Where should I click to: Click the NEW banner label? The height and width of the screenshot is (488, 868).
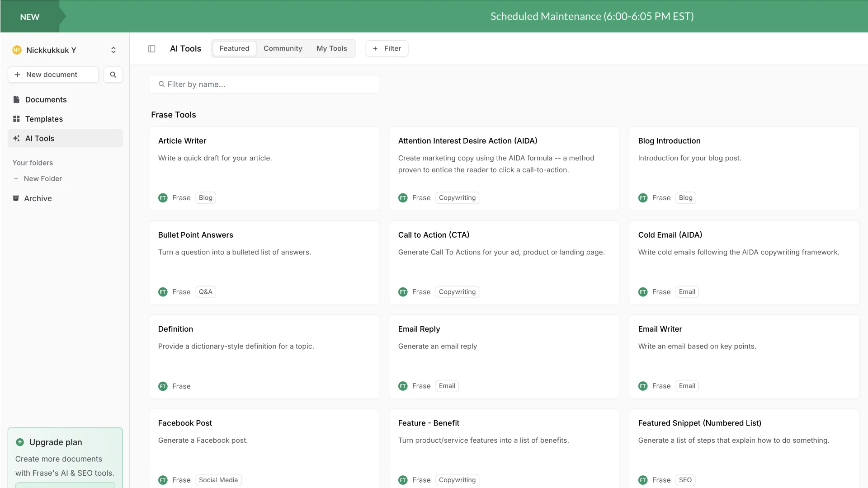point(30,17)
